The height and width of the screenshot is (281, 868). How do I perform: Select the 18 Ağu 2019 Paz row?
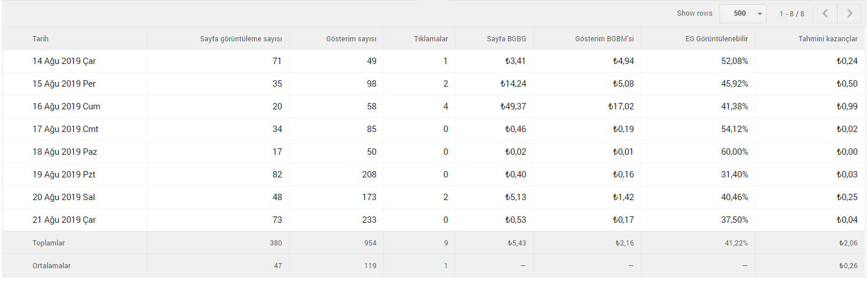point(434,152)
